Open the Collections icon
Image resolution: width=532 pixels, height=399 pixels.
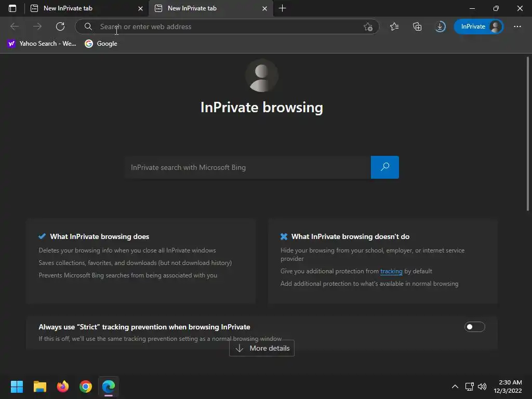[x=417, y=26]
